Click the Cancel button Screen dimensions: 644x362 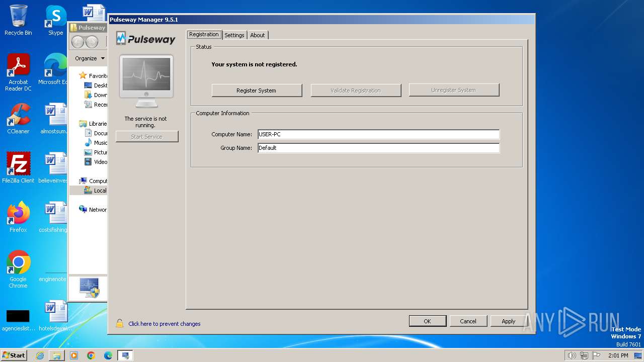click(468, 321)
